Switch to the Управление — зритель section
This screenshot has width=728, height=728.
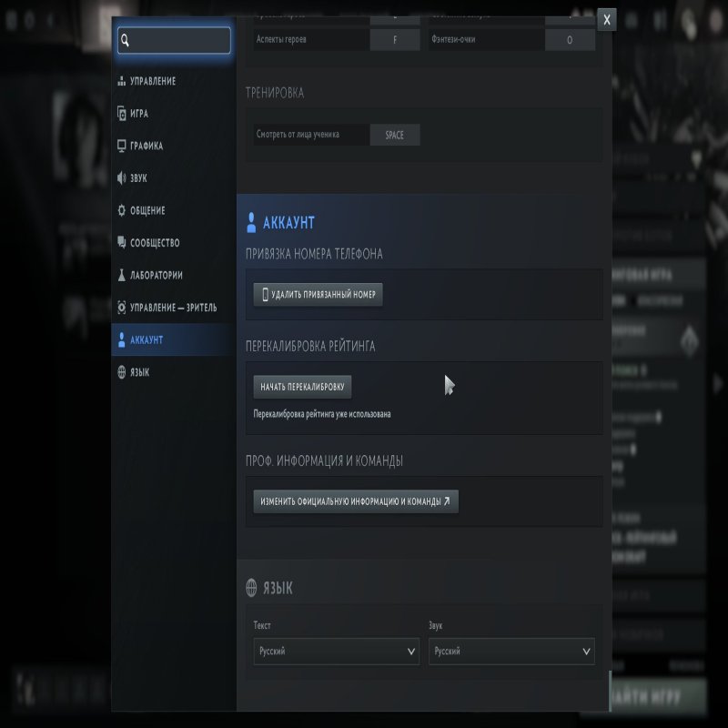(173, 308)
